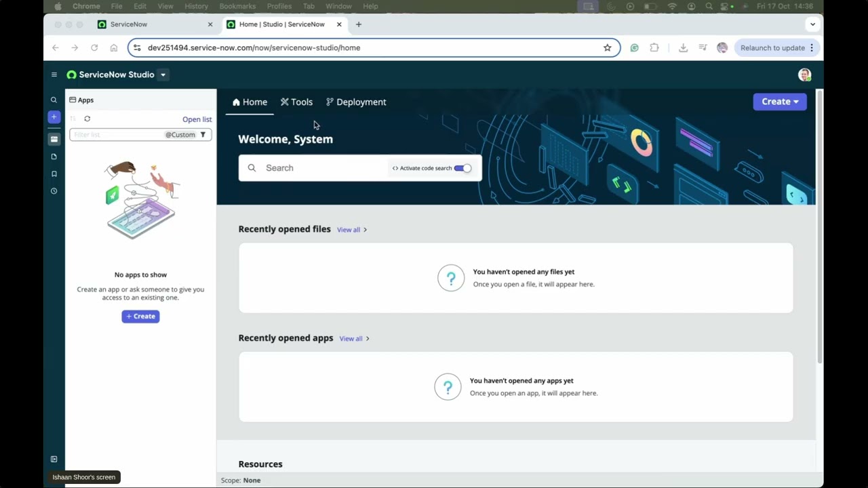This screenshot has width=868, height=488.
Task: Click the @Custom filter tag
Action: coord(180,135)
